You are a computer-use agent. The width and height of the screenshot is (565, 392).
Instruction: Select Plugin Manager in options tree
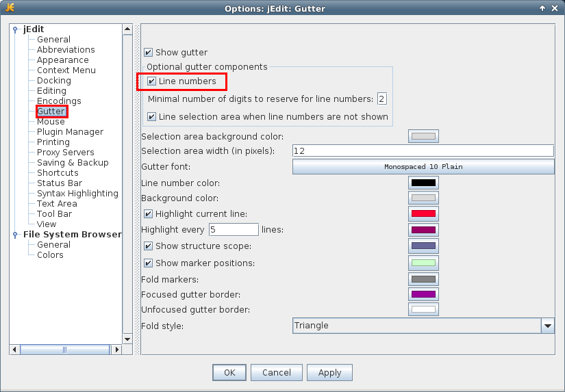pos(71,132)
